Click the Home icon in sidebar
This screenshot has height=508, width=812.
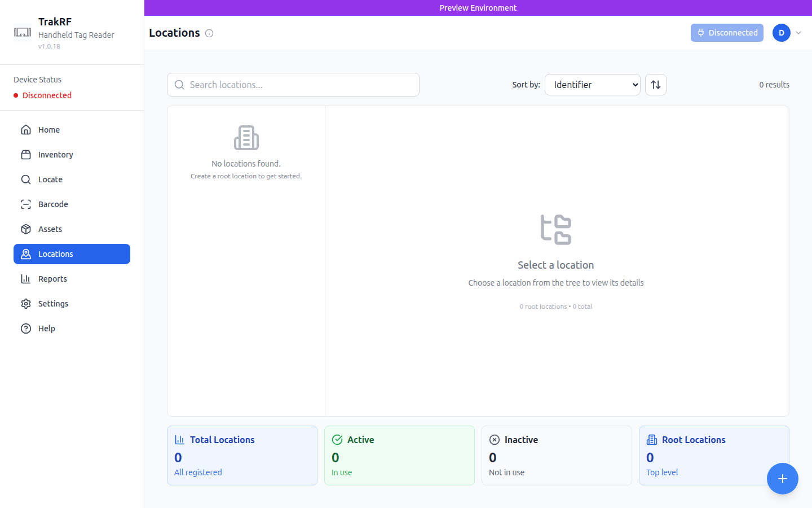pos(26,129)
